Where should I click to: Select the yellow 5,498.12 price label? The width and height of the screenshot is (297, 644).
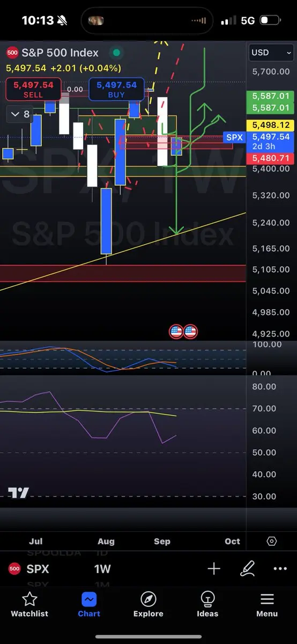pyautogui.click(x=271, y=125)
